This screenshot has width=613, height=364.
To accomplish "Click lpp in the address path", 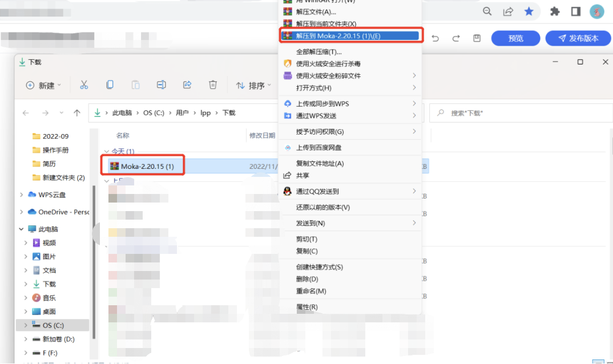I will point(205,113).
